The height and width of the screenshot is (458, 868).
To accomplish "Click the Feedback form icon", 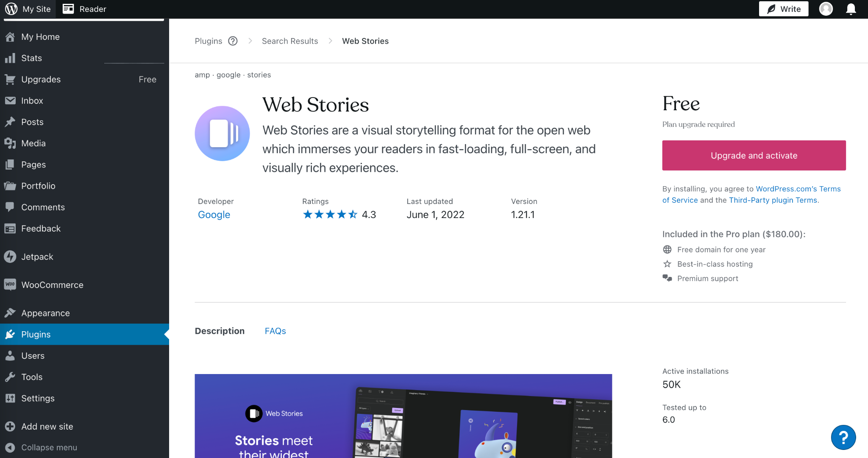I will coord(10,229).
